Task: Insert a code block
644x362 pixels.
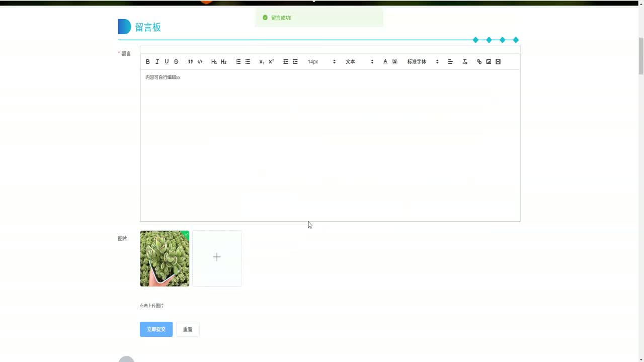Action: (x=200, y=62)
